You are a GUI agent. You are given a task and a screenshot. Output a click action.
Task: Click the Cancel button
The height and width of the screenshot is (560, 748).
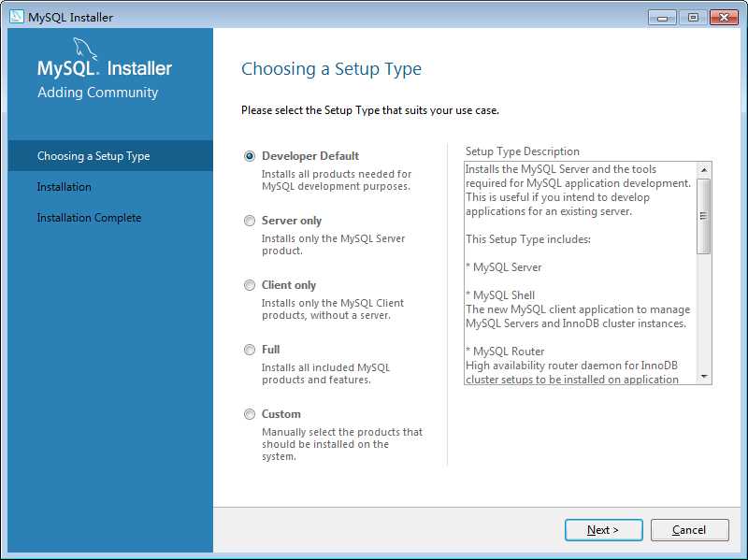(x=689, y=530)
